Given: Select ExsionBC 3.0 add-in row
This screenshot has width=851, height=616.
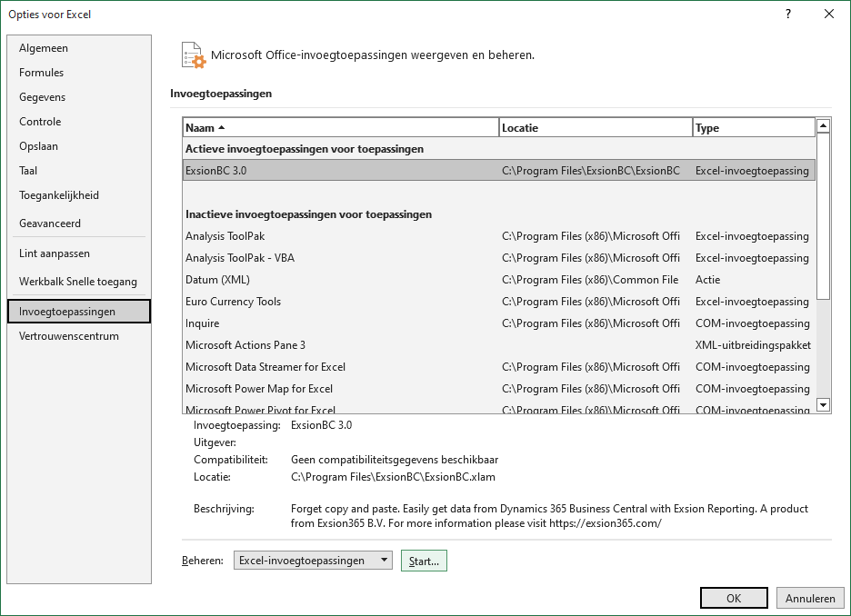Looking at the screenshot, I should tap(499, 170).
